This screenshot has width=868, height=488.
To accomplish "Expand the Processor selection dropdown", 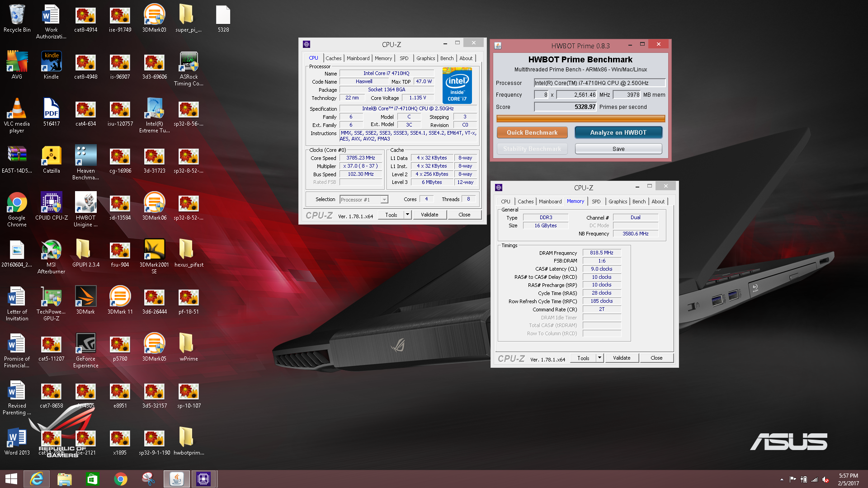I will click(x=384, y=200).
